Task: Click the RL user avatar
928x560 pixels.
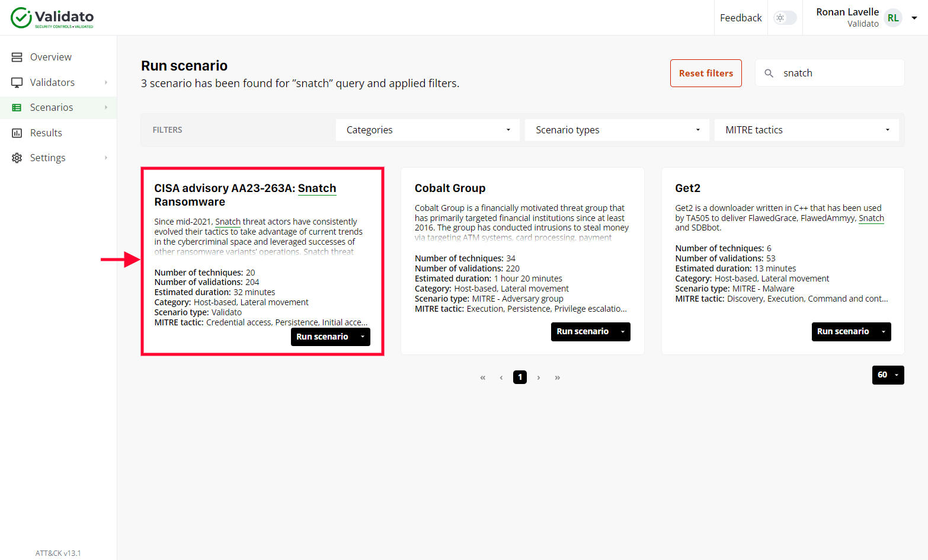Action: [x=892, y=18]
